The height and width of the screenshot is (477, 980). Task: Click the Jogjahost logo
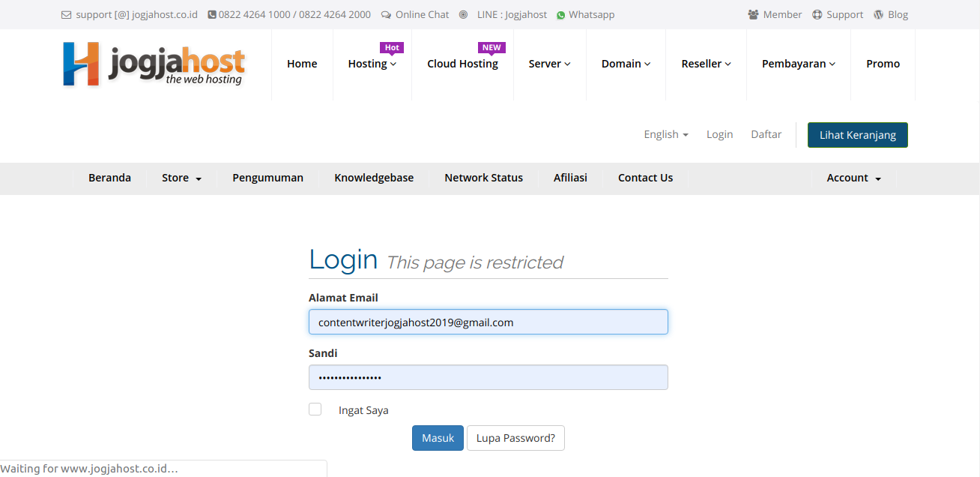click(x=154, y=64)
